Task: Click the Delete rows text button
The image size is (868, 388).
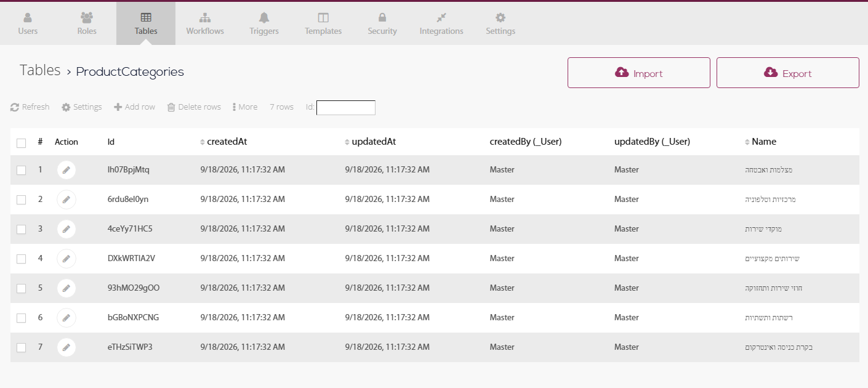Action: click(199, 107)
